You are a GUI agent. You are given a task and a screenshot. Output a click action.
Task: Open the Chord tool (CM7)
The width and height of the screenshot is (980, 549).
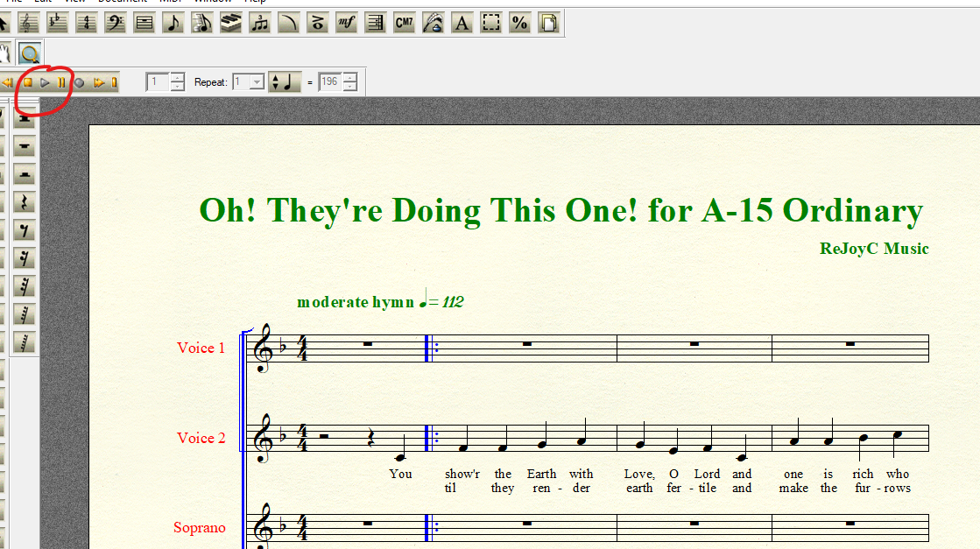click(404, 24)
